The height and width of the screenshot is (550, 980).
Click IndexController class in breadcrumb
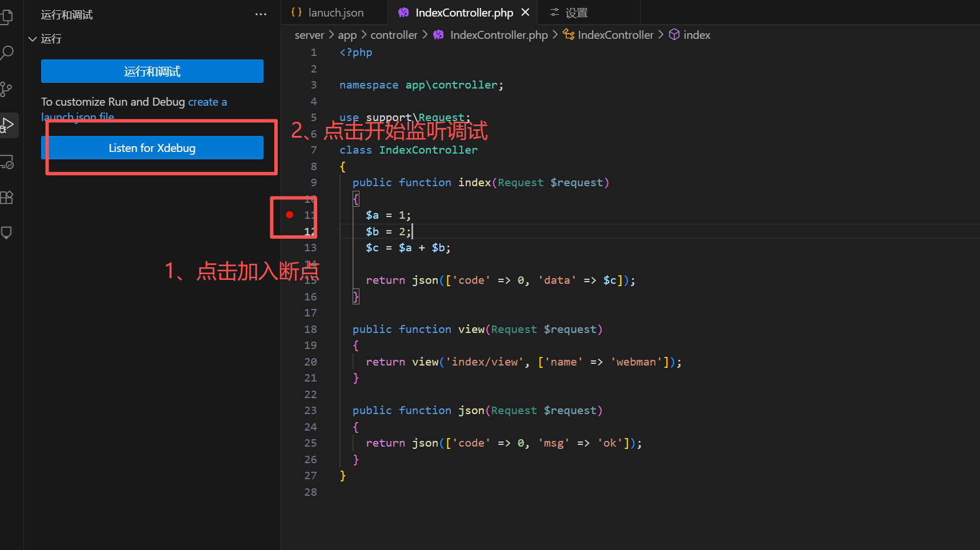(615, 35)
